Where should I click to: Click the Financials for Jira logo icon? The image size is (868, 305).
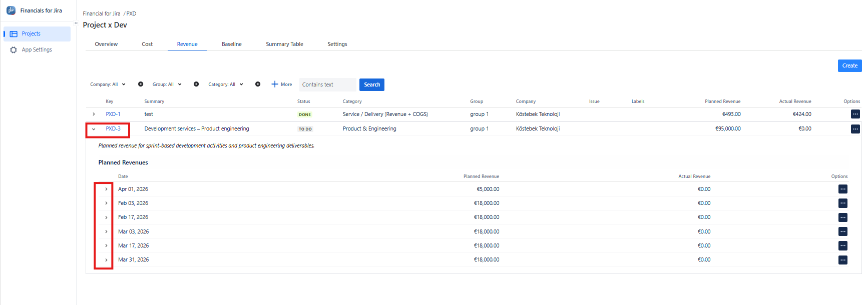click(11, 10)
